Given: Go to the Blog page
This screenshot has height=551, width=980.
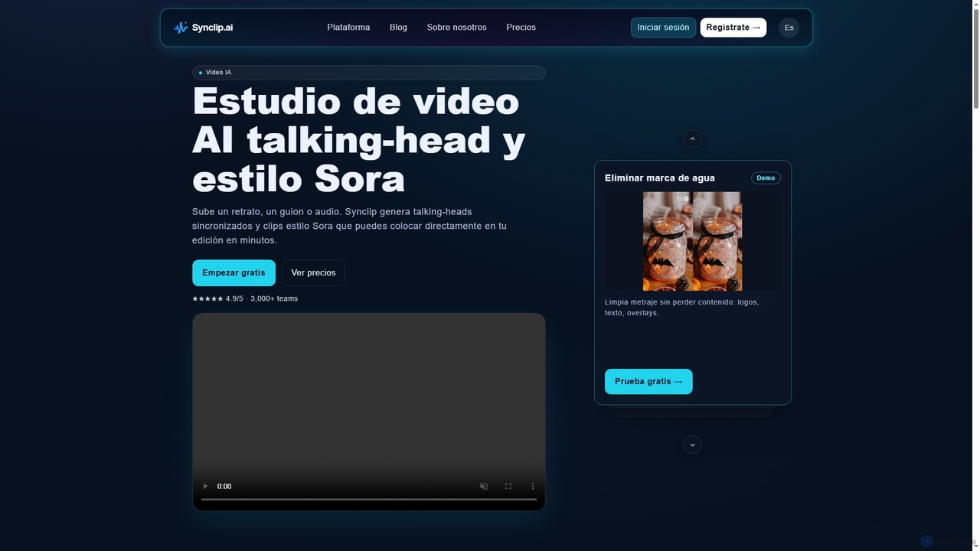Looking at the screenshot, I should pyautogui.click(x=398, y=28).
